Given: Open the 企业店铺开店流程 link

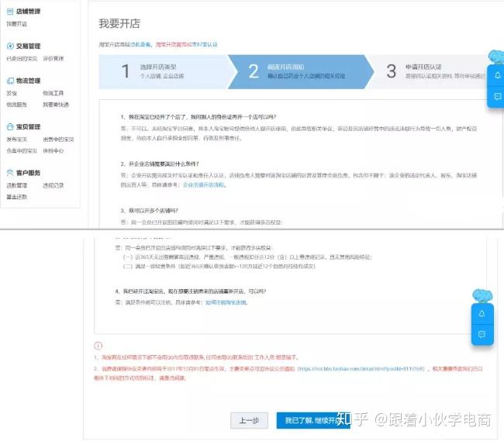Looking at the screenshot, I should pos(203,184).
